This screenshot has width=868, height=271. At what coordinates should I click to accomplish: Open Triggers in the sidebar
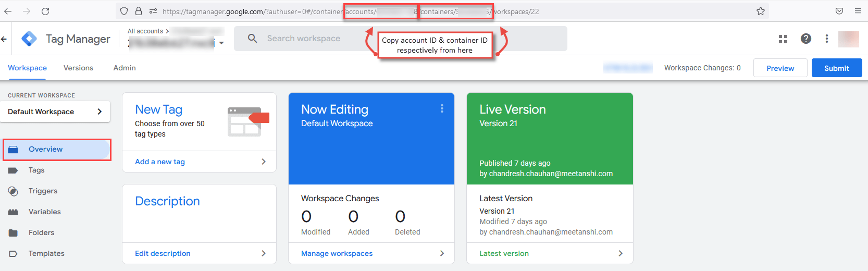coord(43,191)
